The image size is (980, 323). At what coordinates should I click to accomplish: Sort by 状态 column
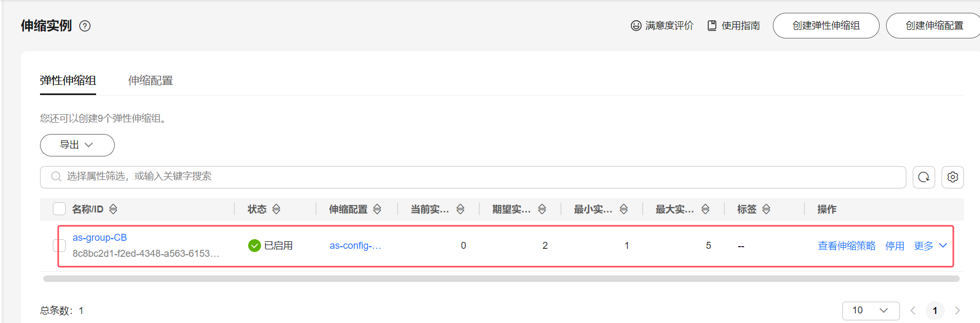[x=276, y=209]
